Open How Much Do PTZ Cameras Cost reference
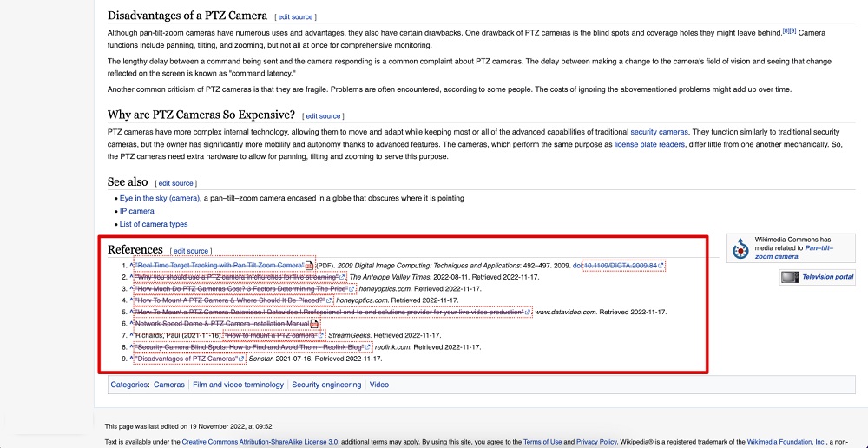 click(x=241, y=289)
